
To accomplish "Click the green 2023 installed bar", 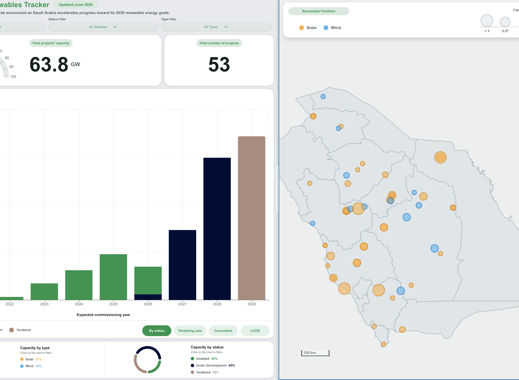I will click(x=44, y=292).
